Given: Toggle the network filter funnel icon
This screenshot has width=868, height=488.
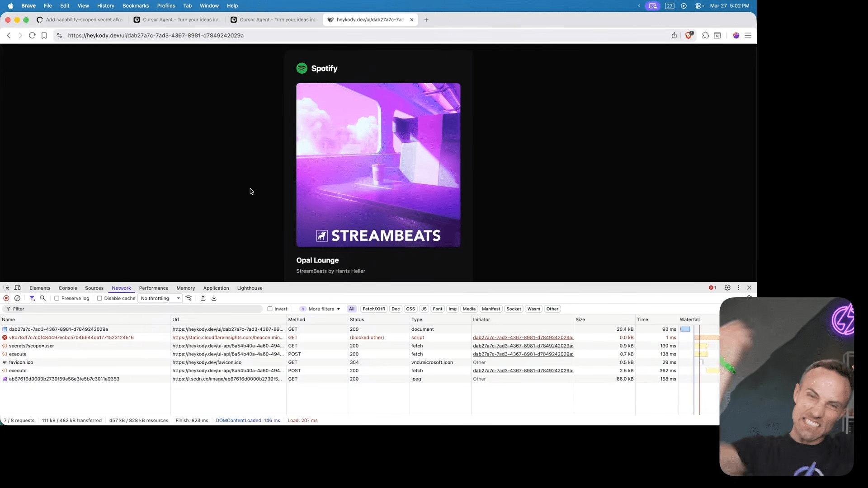Looking at the screenshot, I should (32, 298).
